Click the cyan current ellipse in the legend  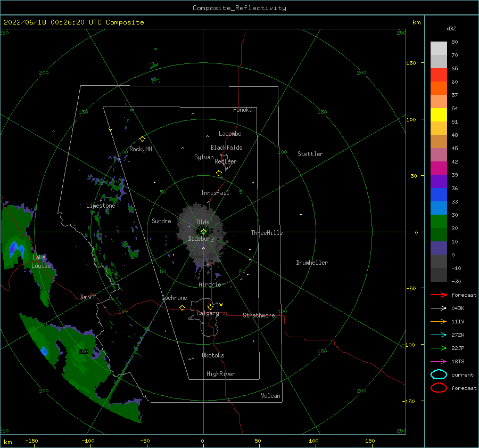coord(439,374)
